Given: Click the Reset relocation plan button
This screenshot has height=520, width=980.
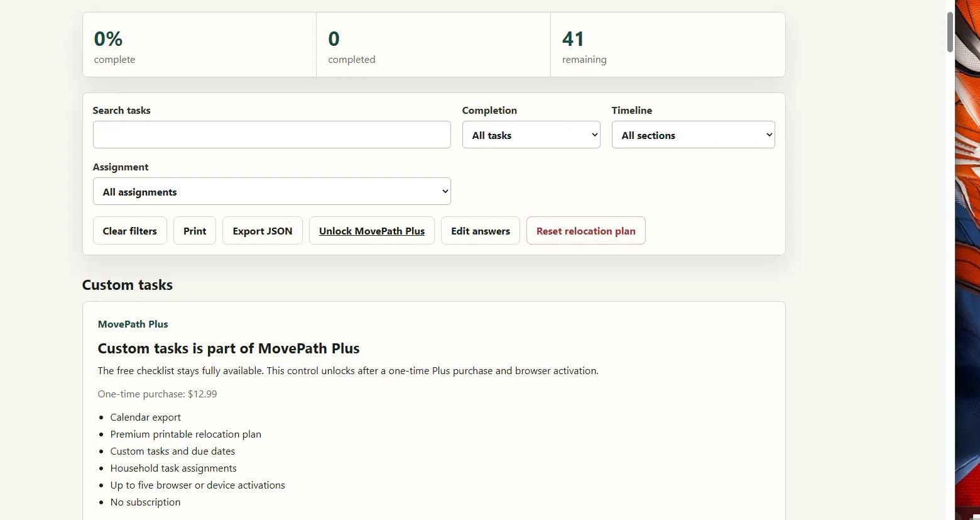Looking at the screenshot, I should tap(586, 231).
